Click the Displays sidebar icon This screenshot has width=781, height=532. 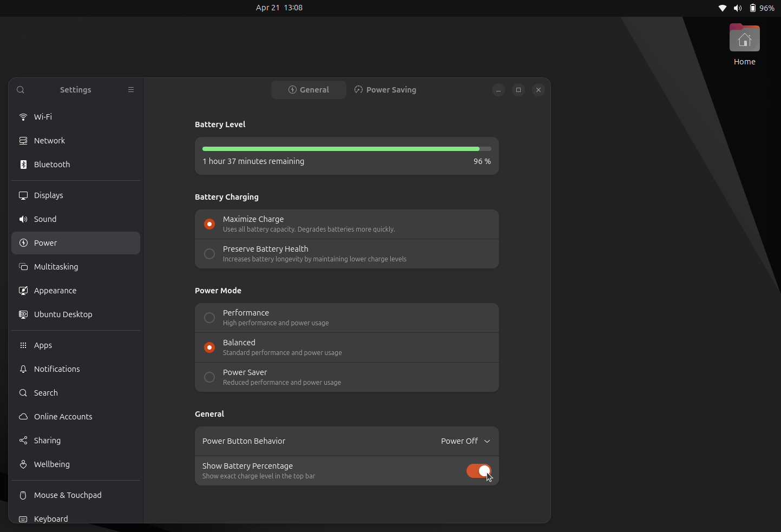click(23, 195)
